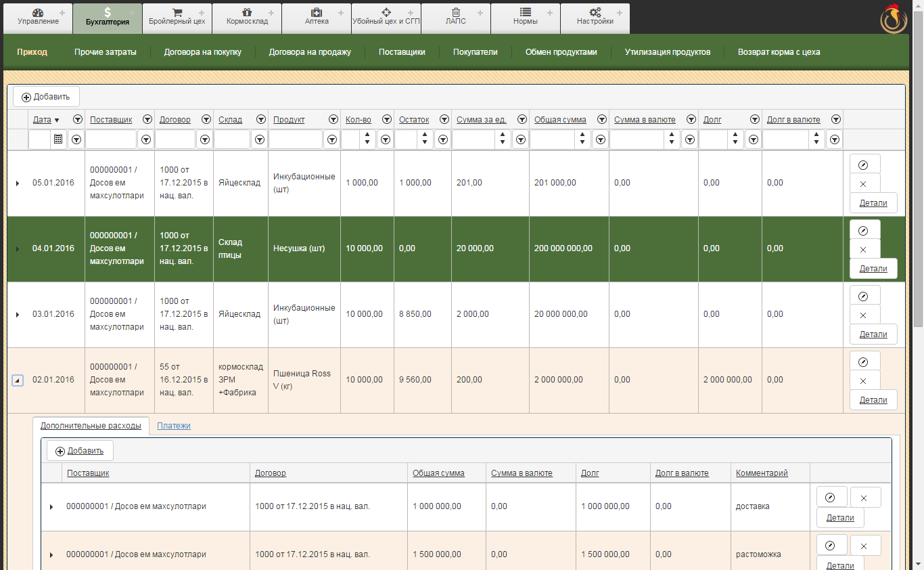This screenshot has width=924, height=570.
Task: Expand the доставка expense row arrow
Action: click(x=51, y=507)
